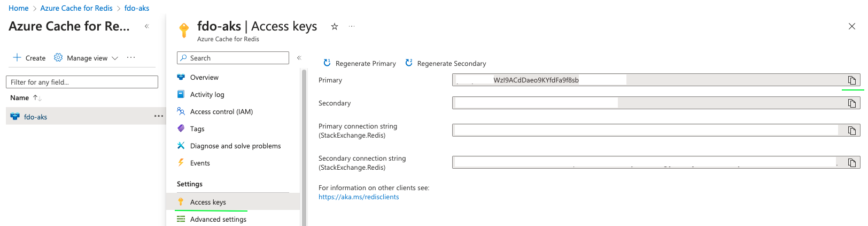This screenshot has height=226, width=868.
Task: Open Access control (IAM) menu item
Action: tap(221, 111)
